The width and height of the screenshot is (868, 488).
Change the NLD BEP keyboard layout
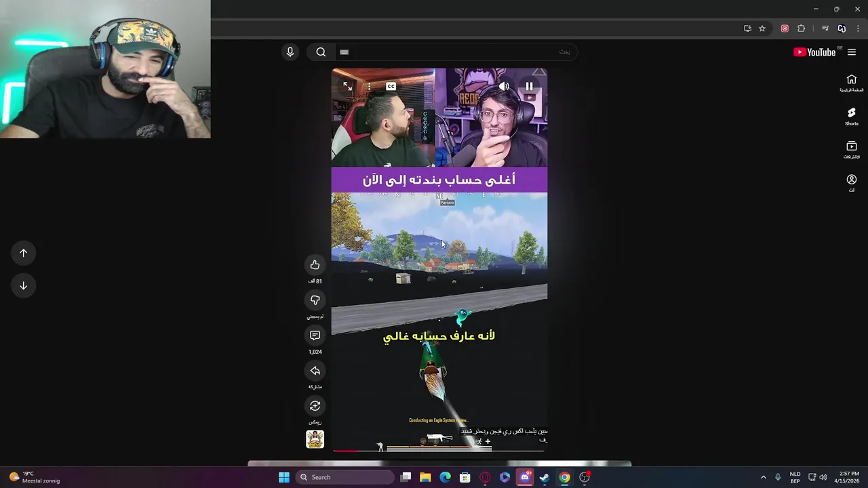[795, 477]
